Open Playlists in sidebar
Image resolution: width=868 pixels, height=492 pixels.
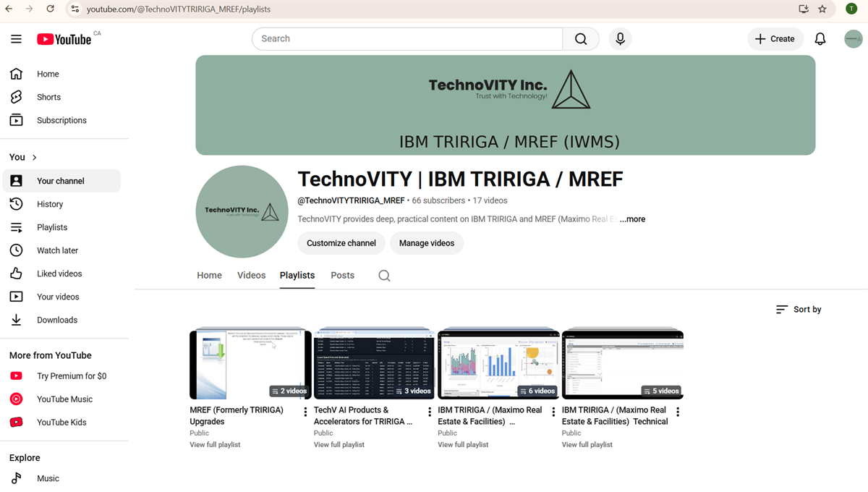(61, 227)
